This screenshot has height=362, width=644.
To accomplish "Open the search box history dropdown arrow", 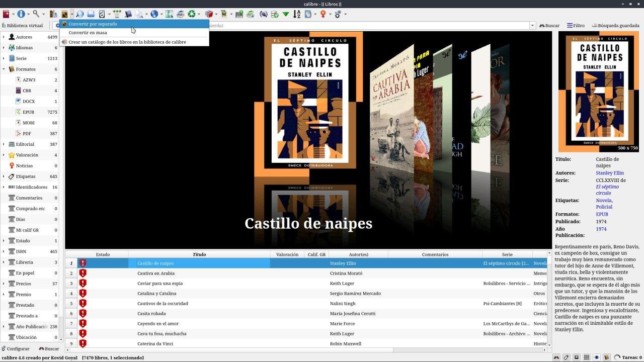I will [x=532, y=25].
